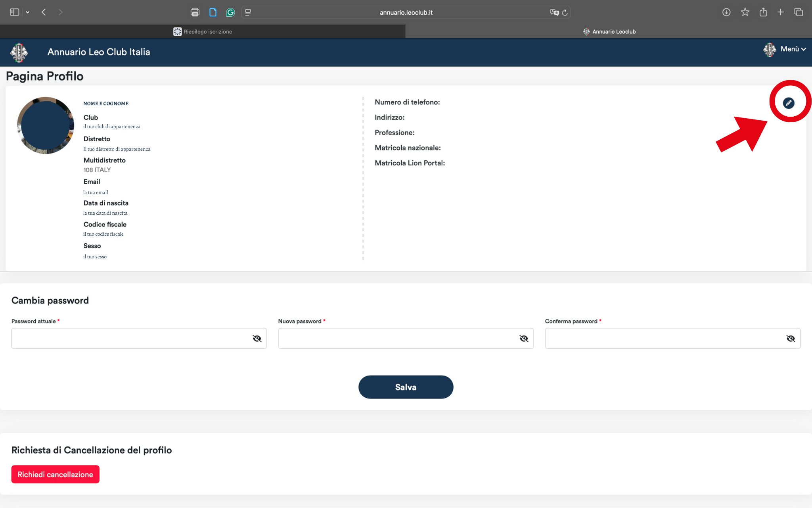
Task: Show tab overview with the overlapping squares icon
Action: click(799, 12)
